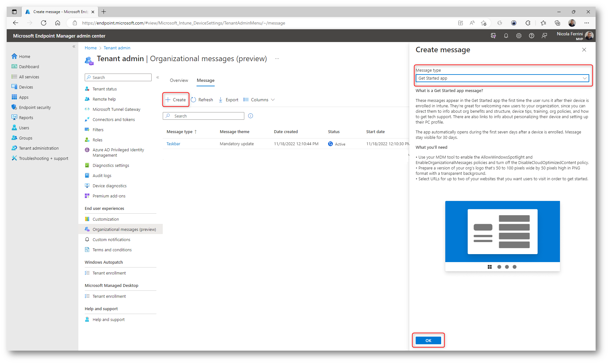
Task: Switch to the Overview tab
Action: coord(179,80)
